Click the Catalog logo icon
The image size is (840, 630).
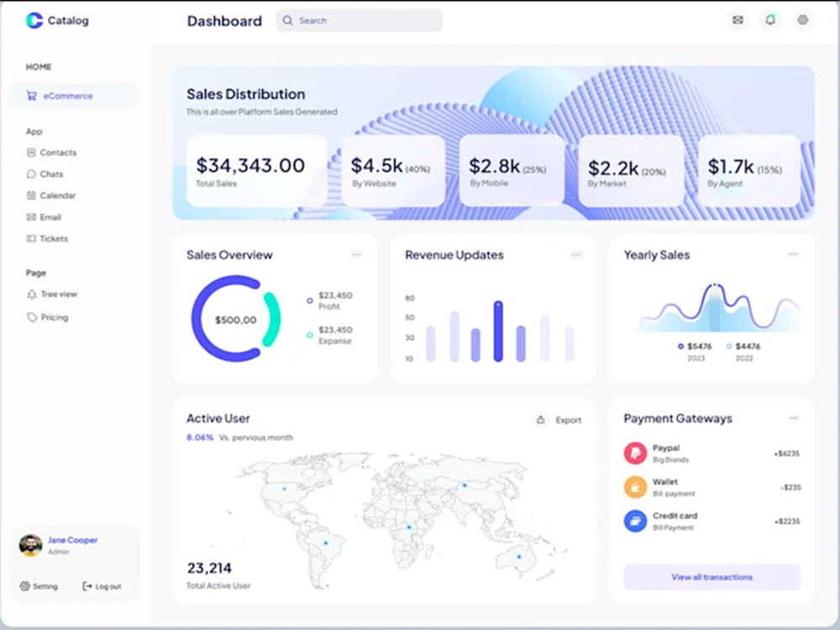[34, 20]
